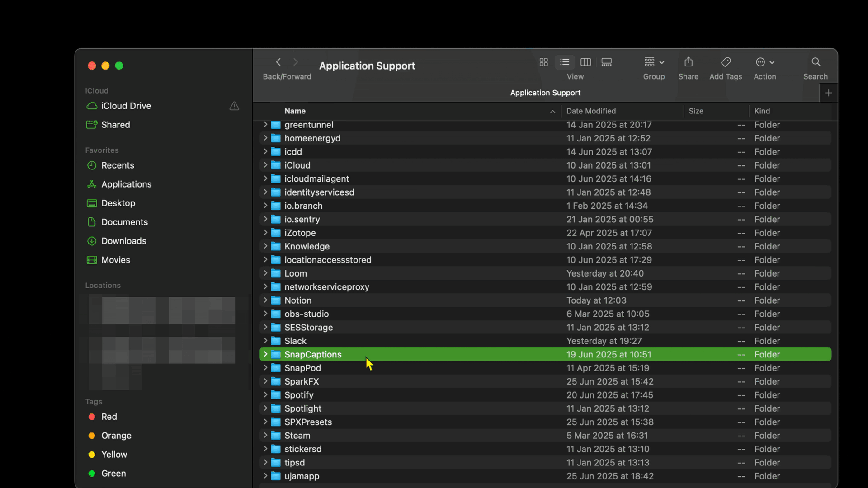Click date 'Today at 12:03'

pyautogui.click(x=596, y=300)
